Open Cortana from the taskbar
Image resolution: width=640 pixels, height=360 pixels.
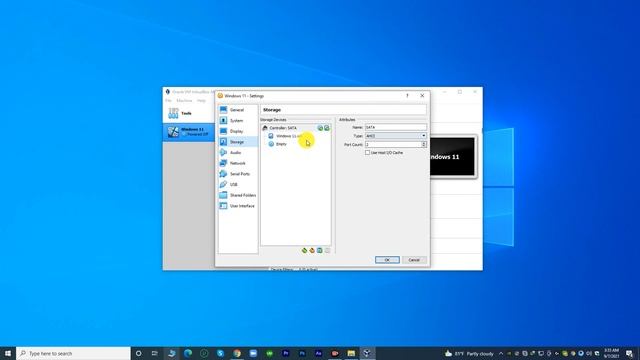(x=138, y=353)
